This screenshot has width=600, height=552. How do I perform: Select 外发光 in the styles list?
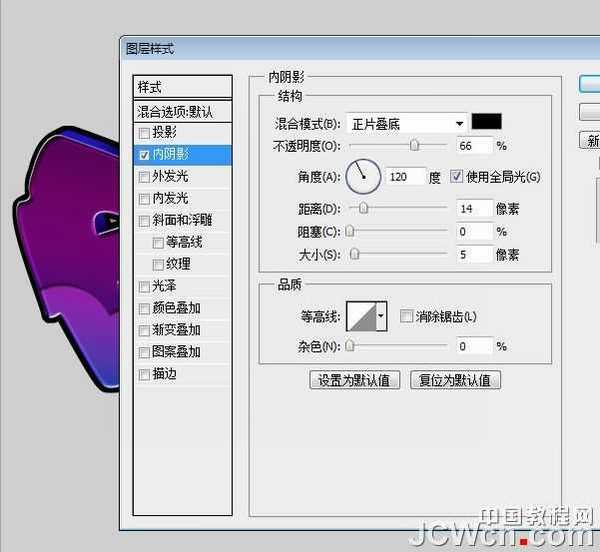[176, 177]
